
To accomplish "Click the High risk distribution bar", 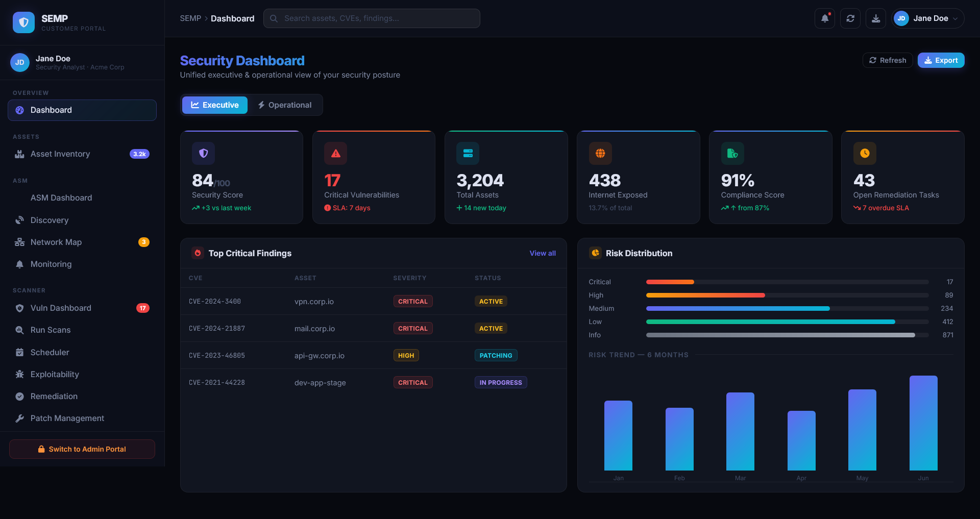I will [788, 295].
